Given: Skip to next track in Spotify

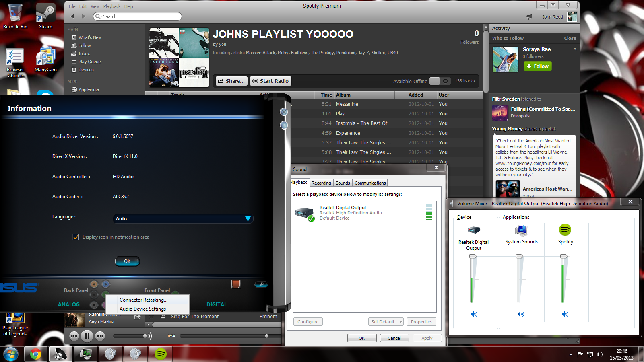Looking at the screenshot, I should (x=100, y=336).
